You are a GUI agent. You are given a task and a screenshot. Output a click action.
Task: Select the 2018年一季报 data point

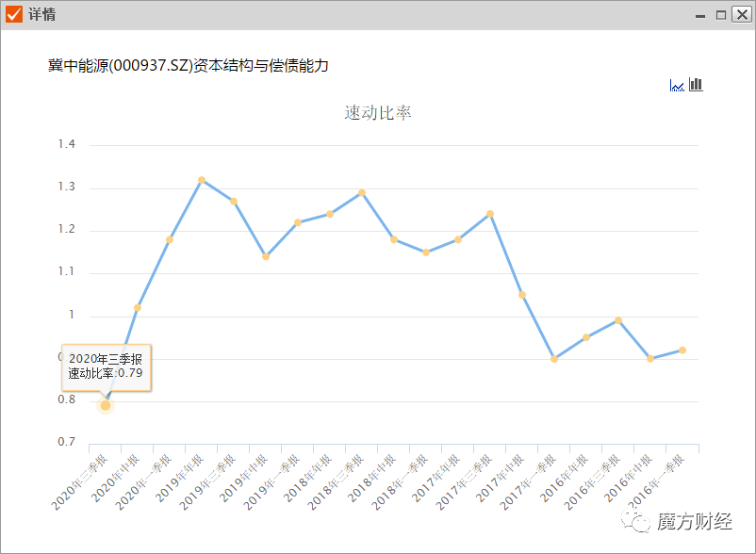pyautogui.click(x=426, y=252)
